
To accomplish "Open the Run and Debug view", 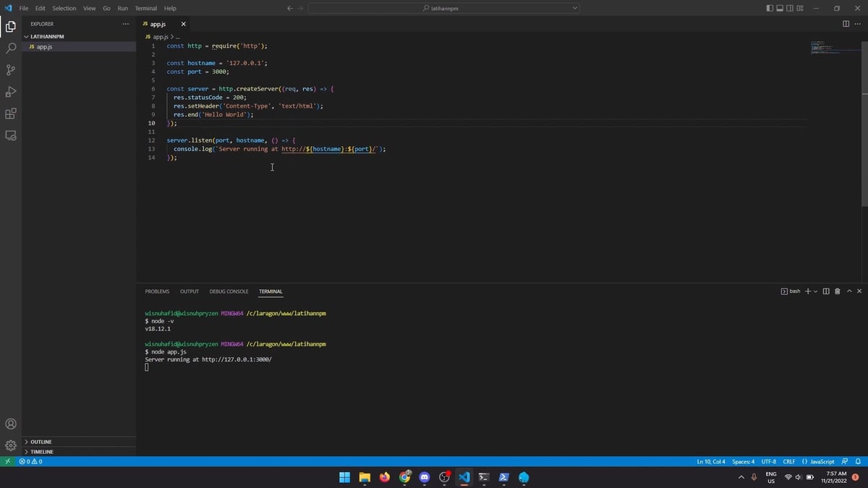I will point(11,92).
